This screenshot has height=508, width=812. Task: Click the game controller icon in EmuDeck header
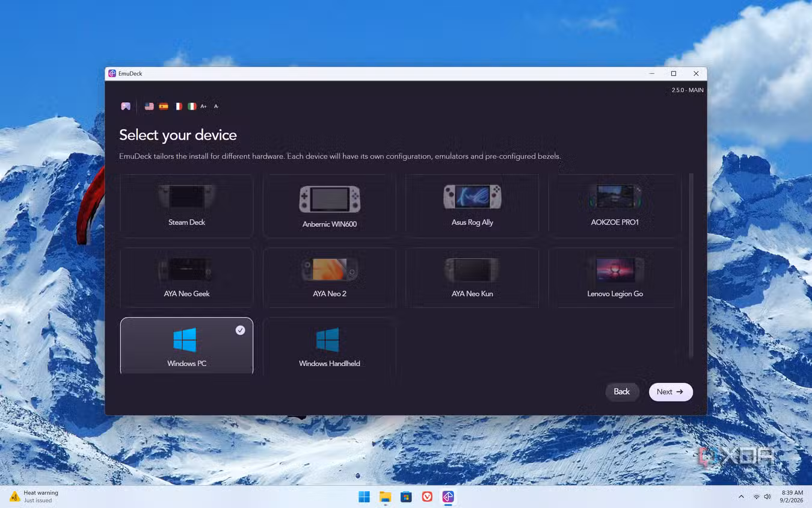click(x=126, y=106)
